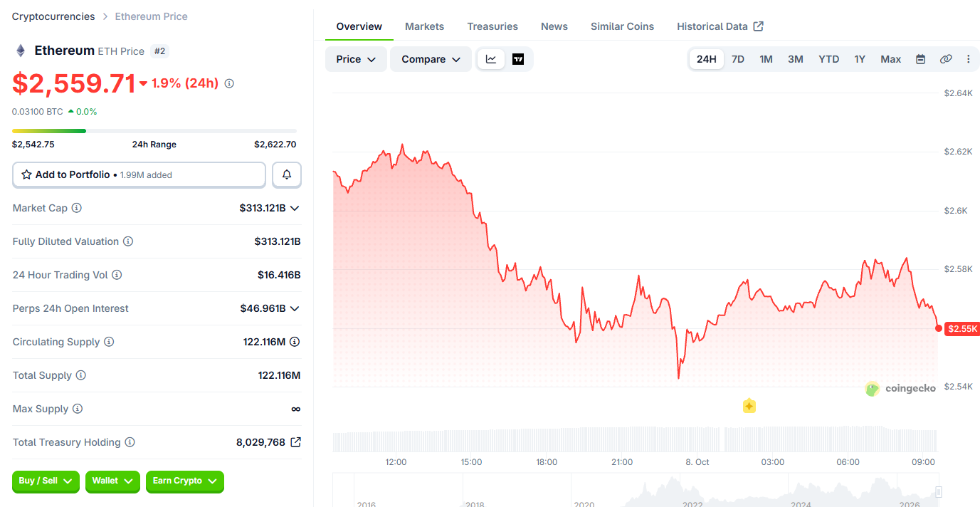Select the 1M time range
980x507 pixels.
click(766, 59)
